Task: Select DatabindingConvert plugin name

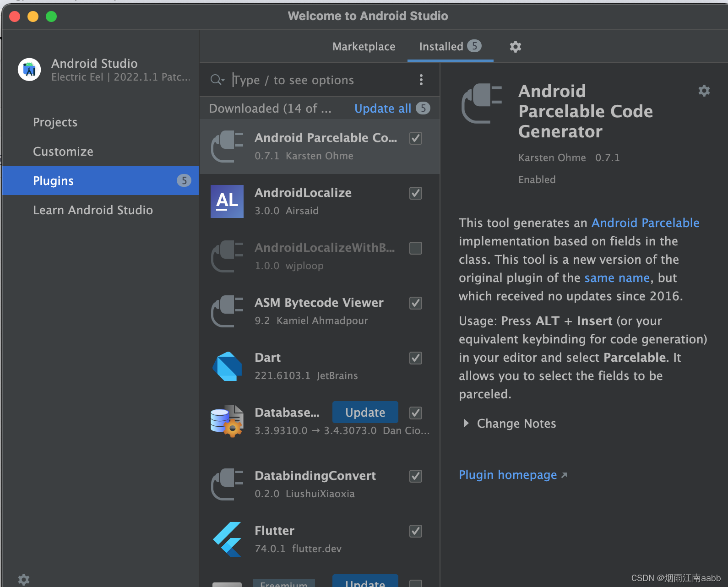Action: pyautogui.click(x=315, y=476)
